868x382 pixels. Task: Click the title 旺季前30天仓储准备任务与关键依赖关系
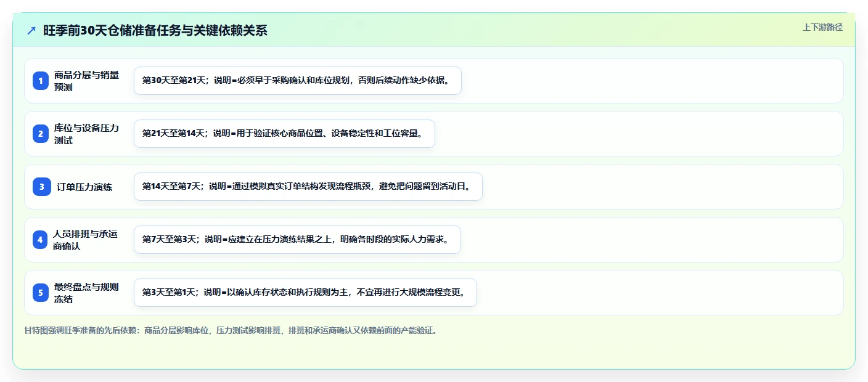(155, 30)
